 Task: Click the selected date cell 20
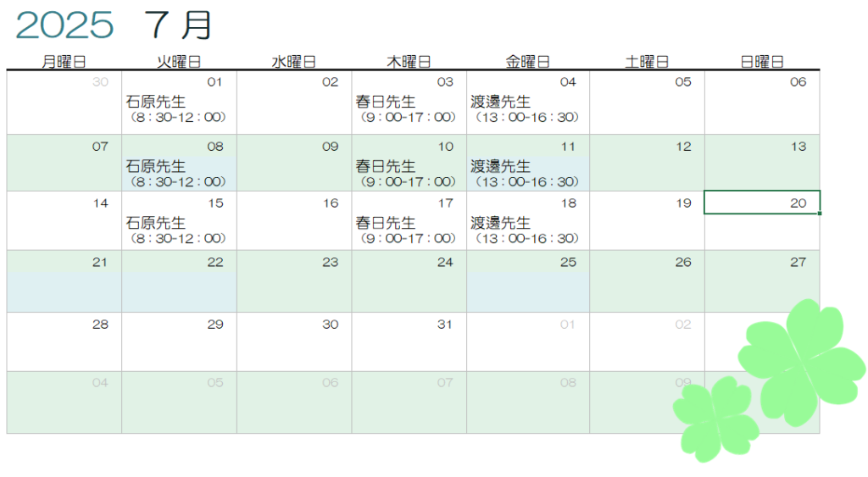[x=762, y=202]
